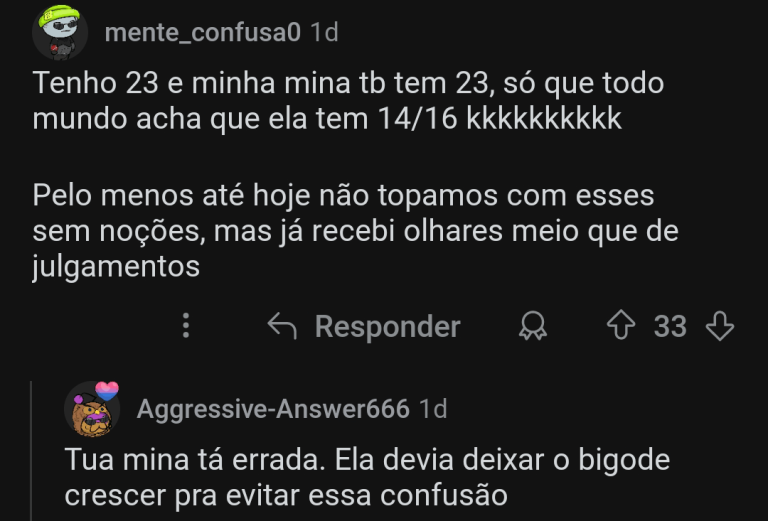Visit the mente_confusa0 username link
The width and height of the screenshot is (768, 521).
point(203,32)
